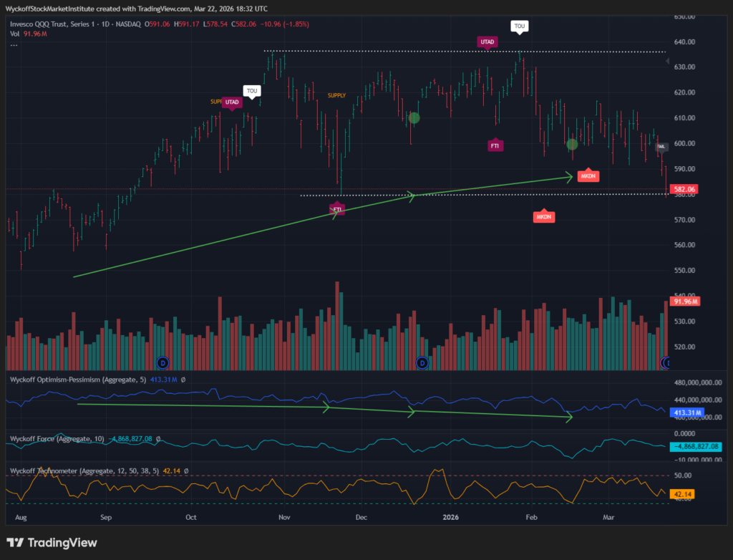Click the dividend 'D' marker near late December

[422, 363]
